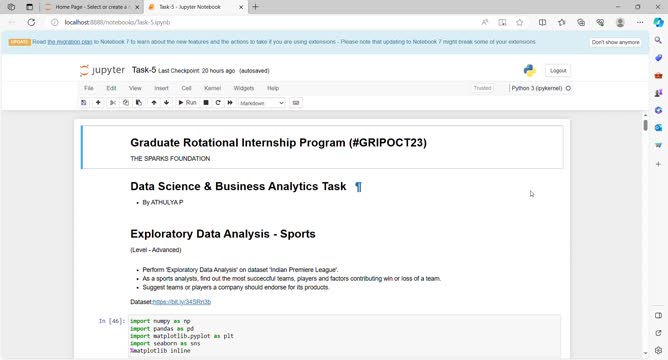Save the notebook with the floppy disk icon
Screen dimensions: 668x360
(84, 103)
